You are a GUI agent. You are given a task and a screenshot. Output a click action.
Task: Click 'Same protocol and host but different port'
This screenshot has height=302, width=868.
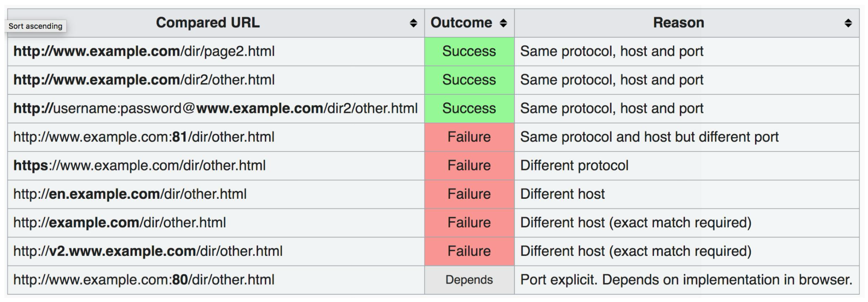649,137
